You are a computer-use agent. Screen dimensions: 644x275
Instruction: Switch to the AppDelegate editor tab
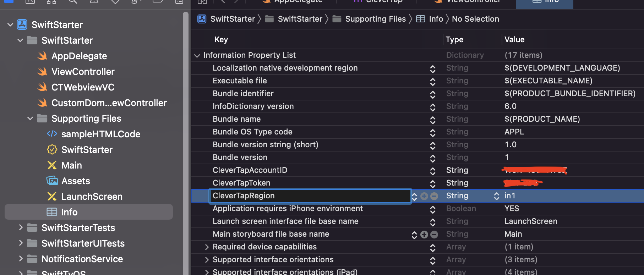[x=293, y=2]
